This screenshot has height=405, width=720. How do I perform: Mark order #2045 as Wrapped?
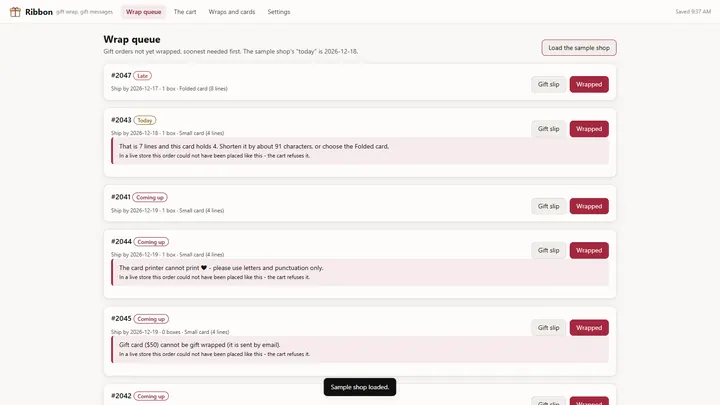[x=589, y=328]
